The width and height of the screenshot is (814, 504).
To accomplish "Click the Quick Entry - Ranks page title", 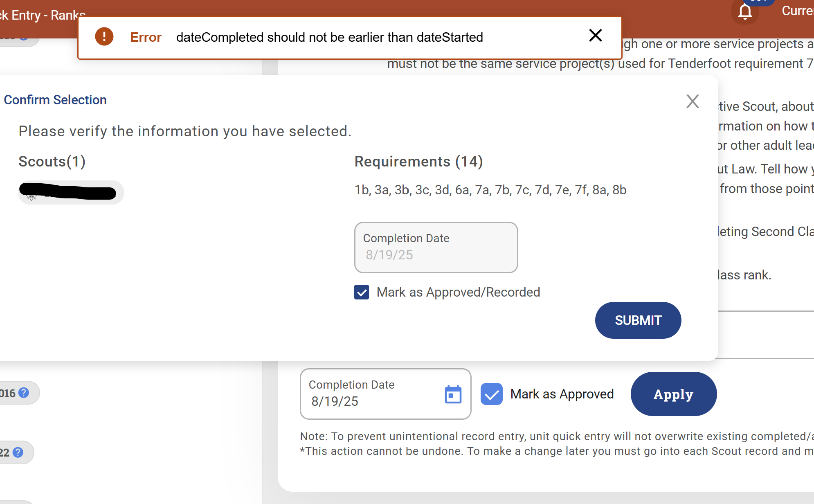I will (x=43, y=15).
